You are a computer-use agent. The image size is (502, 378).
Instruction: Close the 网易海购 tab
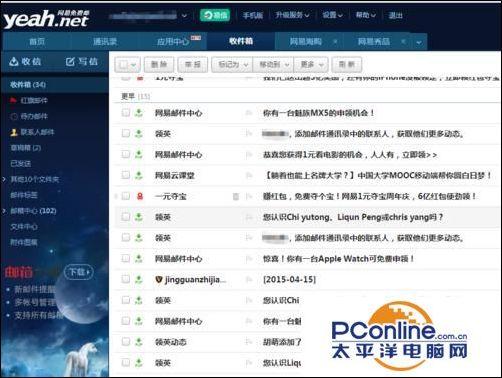(335, 41)
